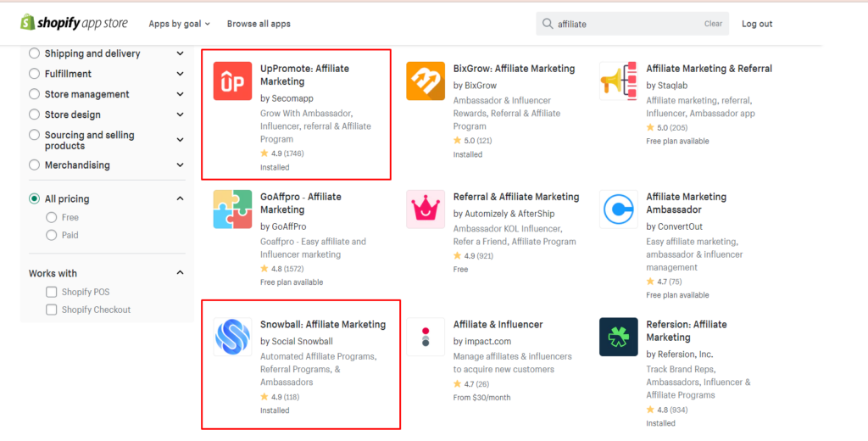Select the Merchandising radio button

[x=34, y=165]
